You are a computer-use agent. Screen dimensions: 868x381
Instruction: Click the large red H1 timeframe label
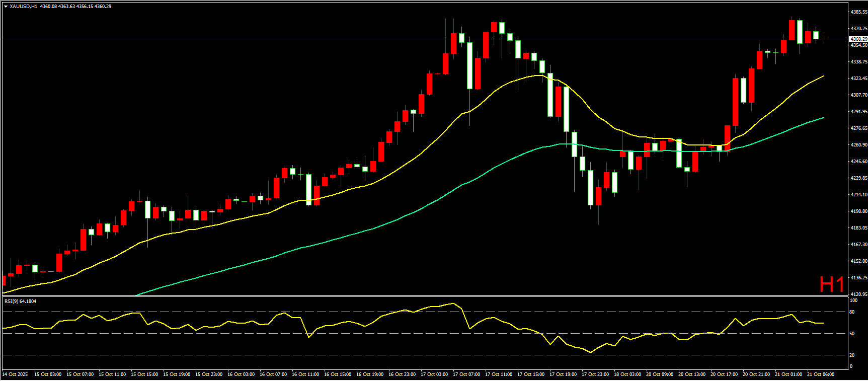(831, 285)
